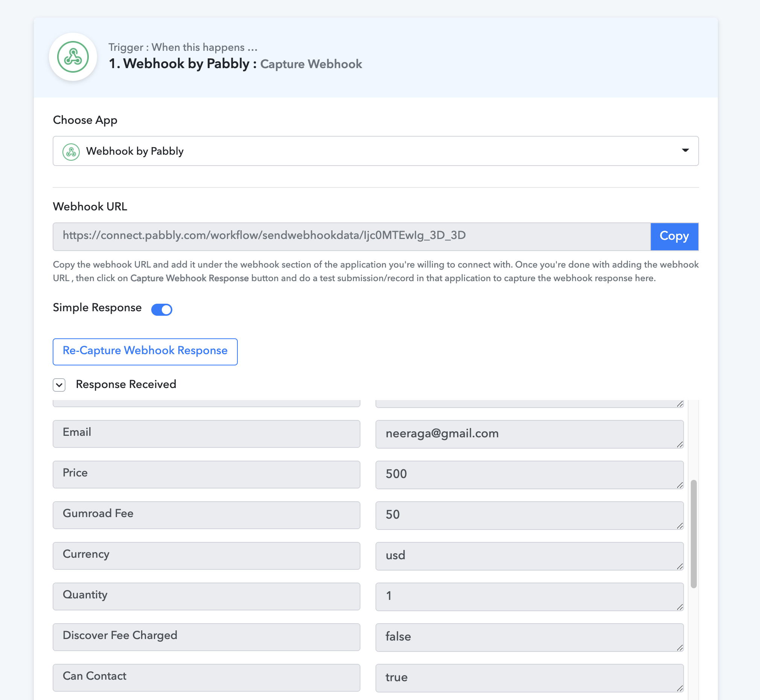
Task: Open the Choose App dropdown arrow
Action: (685, 151)
